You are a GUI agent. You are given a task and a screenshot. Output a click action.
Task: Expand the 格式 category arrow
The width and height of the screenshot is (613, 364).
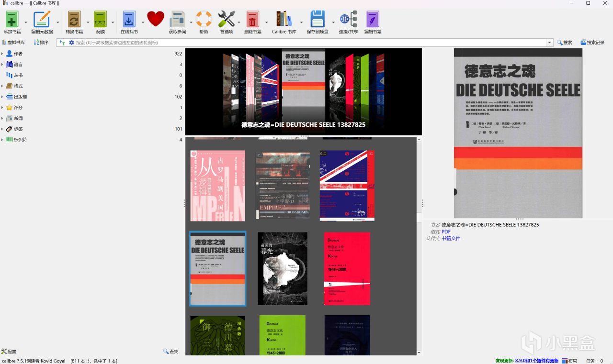click(2, 86)
